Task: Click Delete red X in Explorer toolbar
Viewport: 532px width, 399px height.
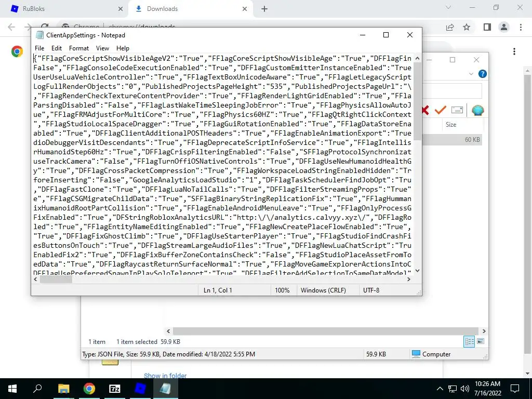Action: [x=425, y=110]
